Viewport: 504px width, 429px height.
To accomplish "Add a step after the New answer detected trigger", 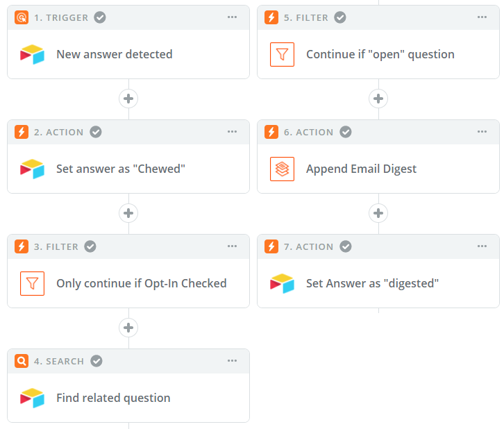I will (x=128, y=99).
